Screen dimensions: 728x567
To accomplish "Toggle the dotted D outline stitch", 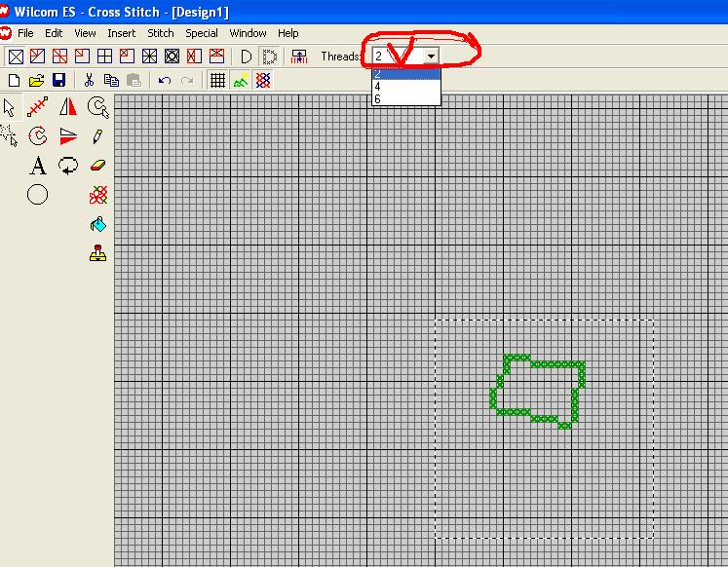I will coord(269,57).
